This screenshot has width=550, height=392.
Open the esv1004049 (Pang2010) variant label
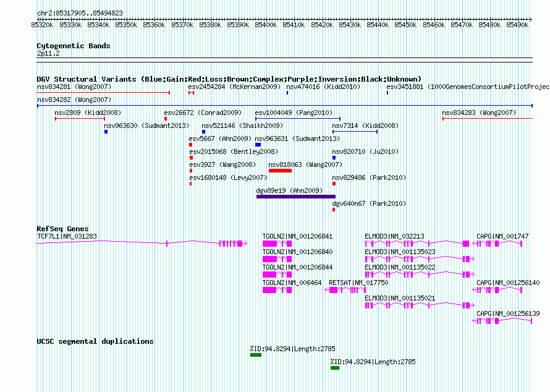click(x=294, y=113)
